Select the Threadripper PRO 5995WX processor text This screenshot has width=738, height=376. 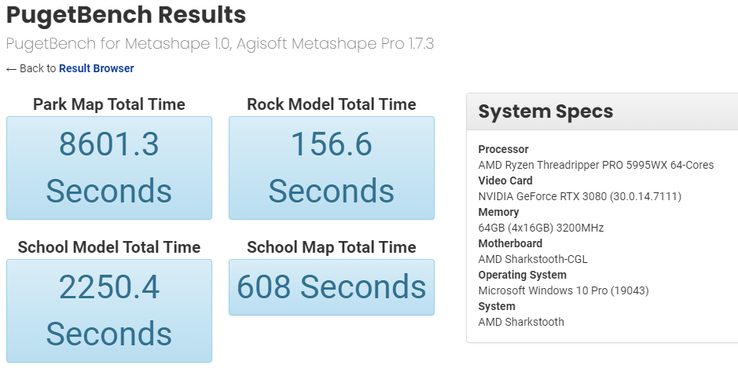click(x=596, y=165)
